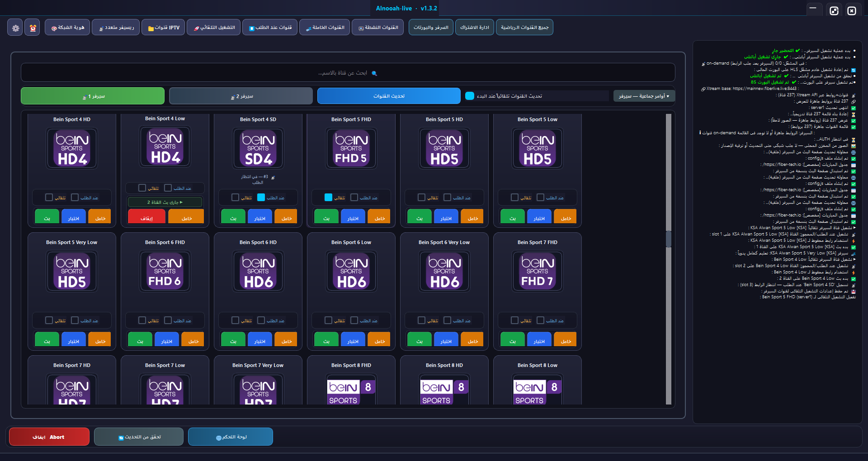The height and width of the screenshot is (461, 868).
Task: Open the multi receiver satellite button
Action: [117, 28]
